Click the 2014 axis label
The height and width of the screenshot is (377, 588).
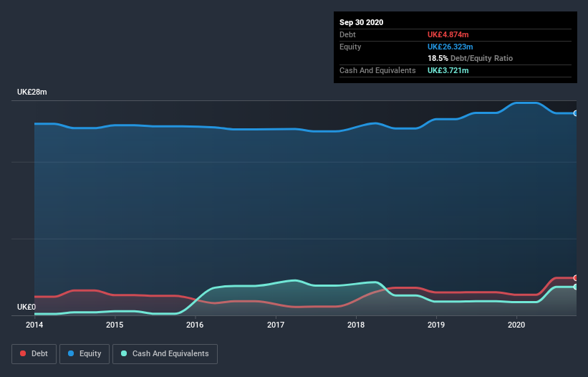pos(34,325)
